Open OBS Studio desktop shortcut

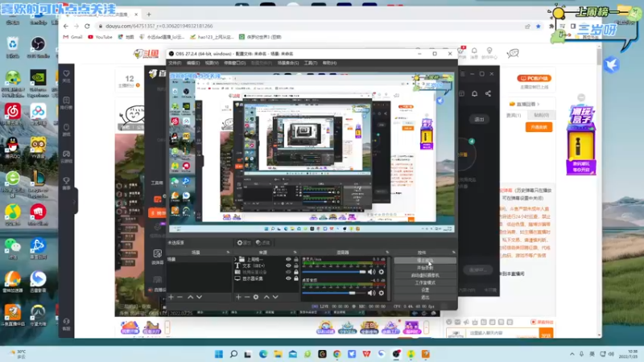38,47
